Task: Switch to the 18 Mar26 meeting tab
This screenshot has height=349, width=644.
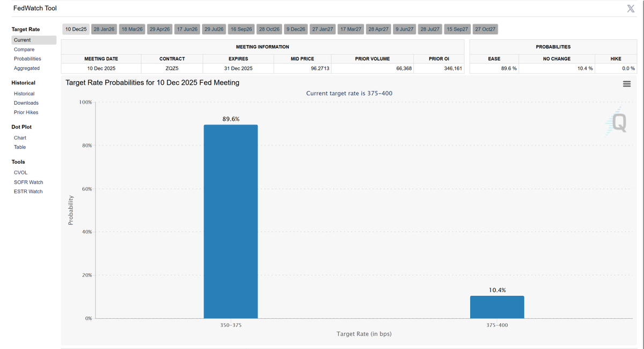Action: (x=132, y=29)
